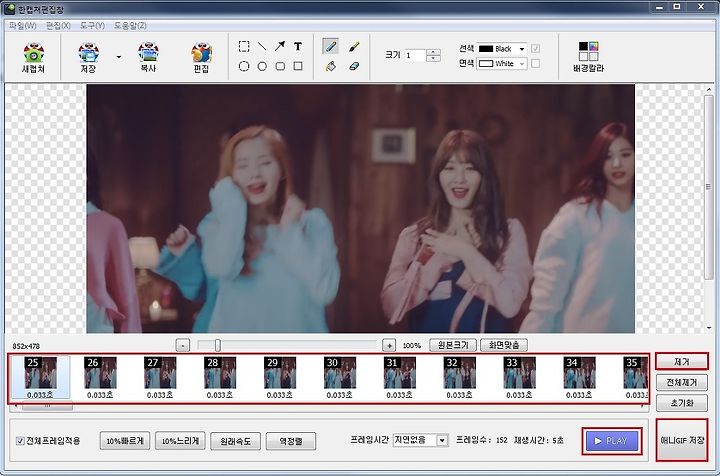Select frame 25 thumbnail
The height and width of the screenshot is (476, 720).
point(40,377)
